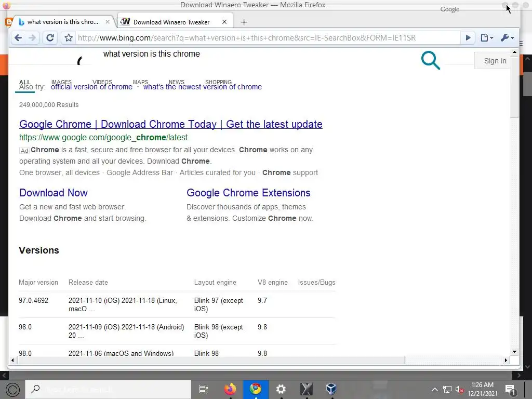Click the network tray icon
This screenshot has width=532, height=399.
(x=447, y=390)
